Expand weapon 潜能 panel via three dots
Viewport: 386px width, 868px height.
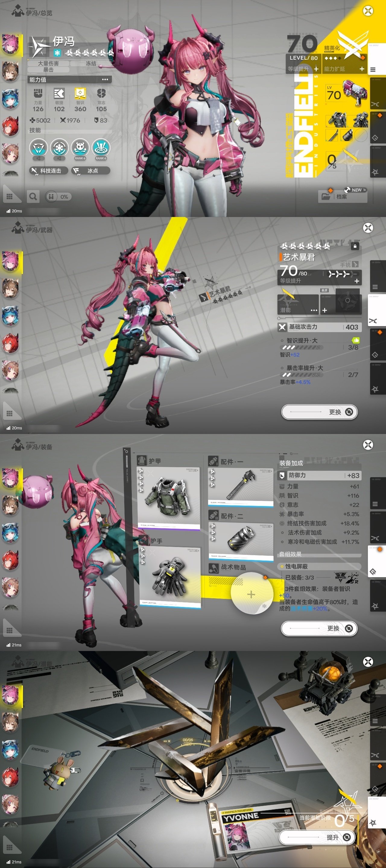[314, 310]
